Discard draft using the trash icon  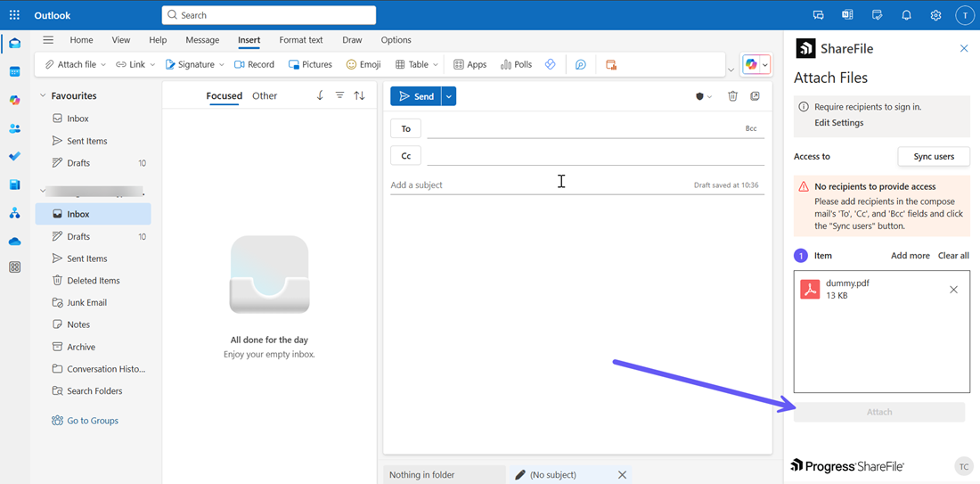click(x=732, y=96)
